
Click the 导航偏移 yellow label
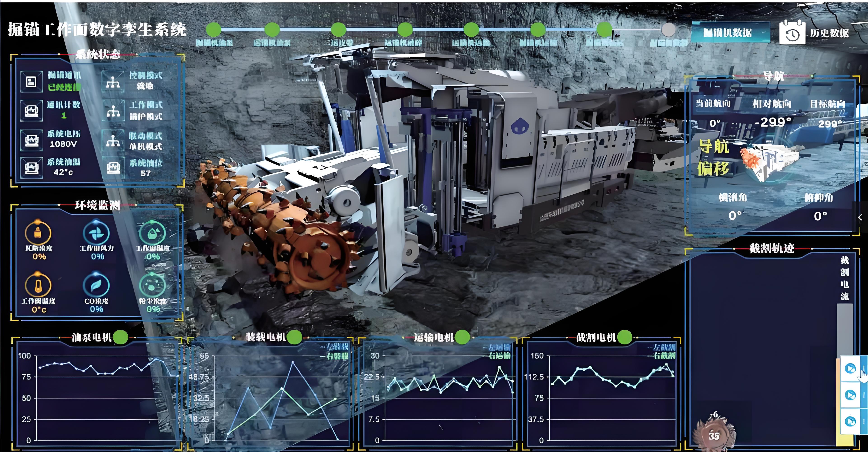click(x=714, y=158)
